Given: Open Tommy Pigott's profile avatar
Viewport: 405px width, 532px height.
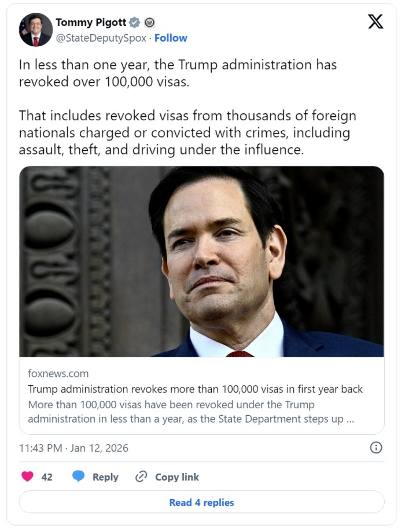Looking at the screenshot, I should click(35, 30).
